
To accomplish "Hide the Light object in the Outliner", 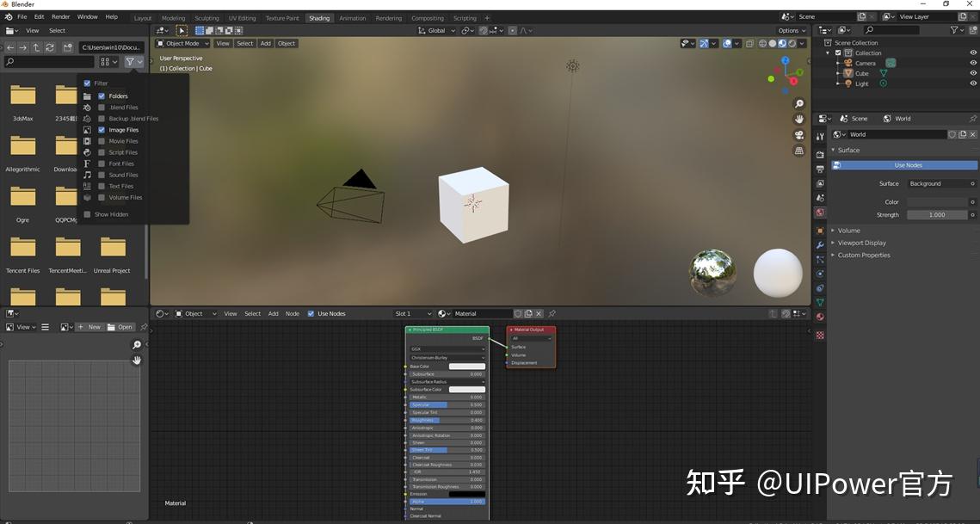I will pyautogui.click(x=973, y=83).
